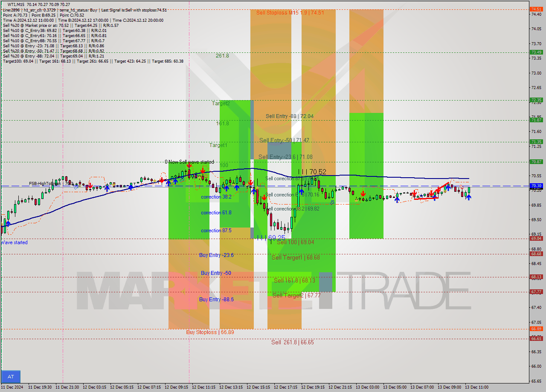Click the '| | | 69.25' price marker
546x392 pixels.
click(x=271, y=237)
